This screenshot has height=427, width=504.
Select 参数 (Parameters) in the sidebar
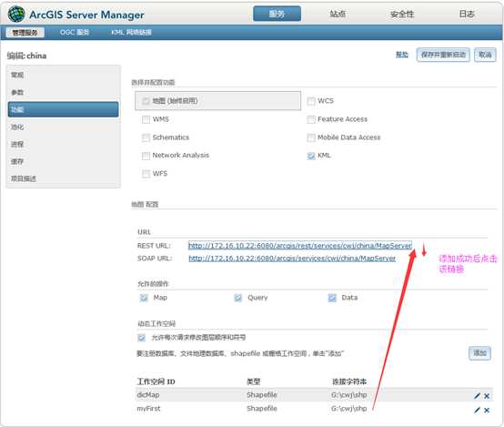click(64, 92)
